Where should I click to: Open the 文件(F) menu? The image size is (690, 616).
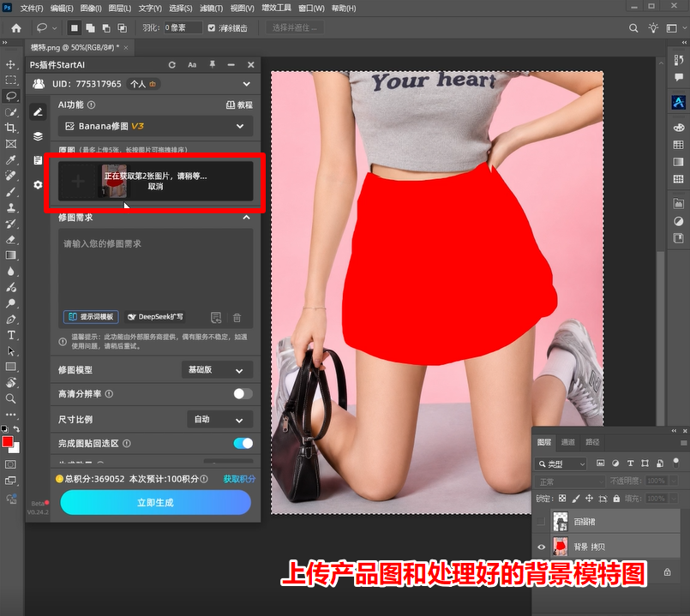32,9
